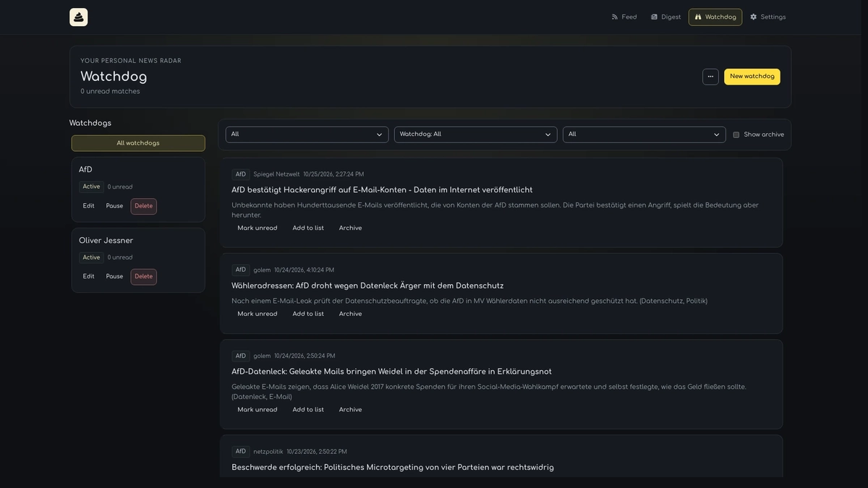Edit the Oliver Jessner watchdog
Image resolution: width=868 pixels, height=488 pixels.
click(x=88, y=277)
